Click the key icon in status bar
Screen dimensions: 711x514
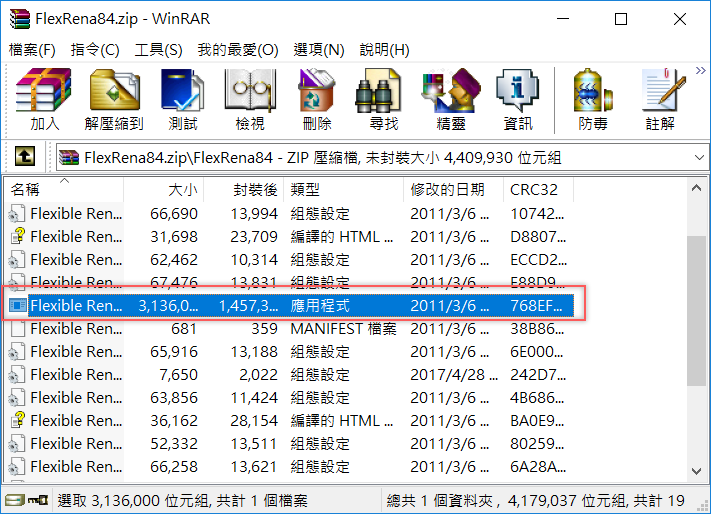pos(38,500)
